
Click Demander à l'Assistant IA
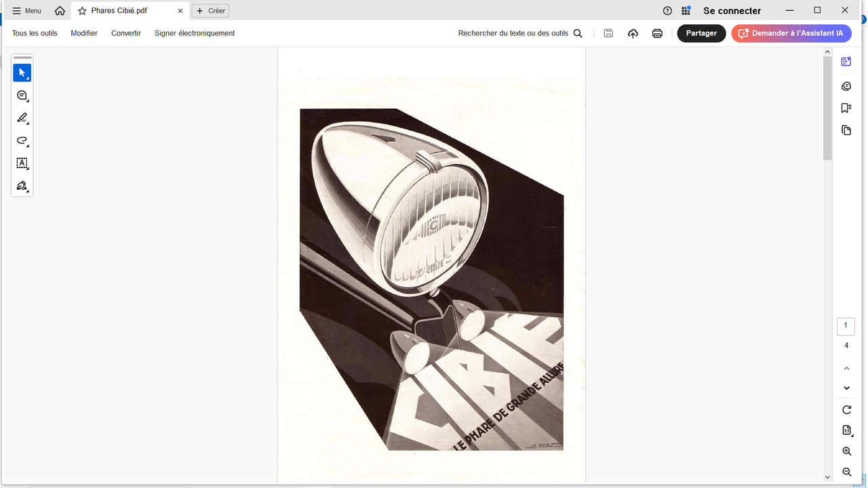[x=791, y=33]
